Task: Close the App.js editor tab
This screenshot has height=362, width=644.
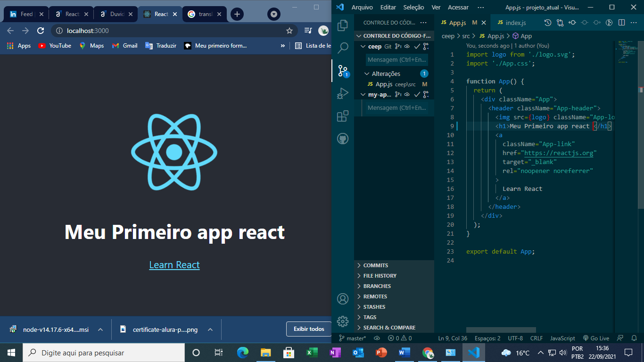Action: [484, 23]
